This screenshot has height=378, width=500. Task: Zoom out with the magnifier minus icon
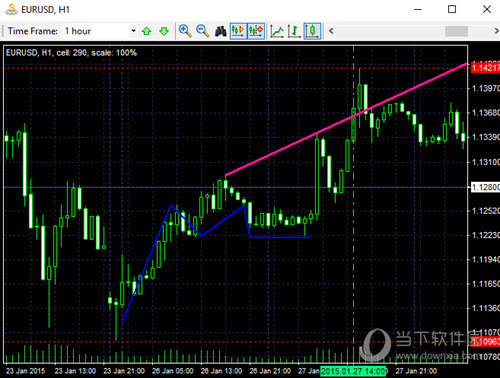[x=202, y=31]
